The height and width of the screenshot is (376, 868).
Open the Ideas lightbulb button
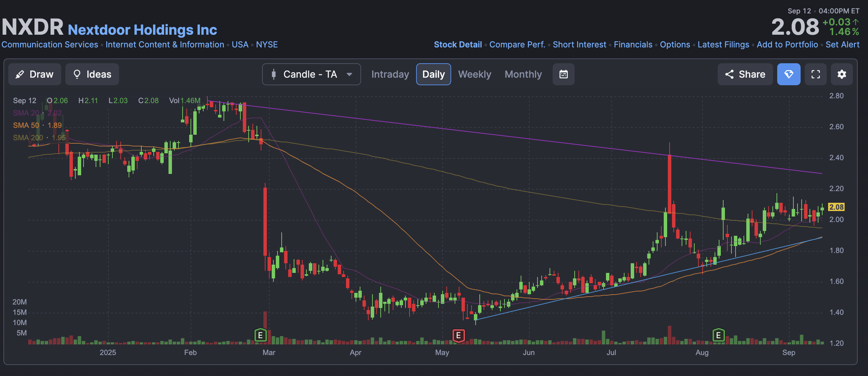point(92,74)
